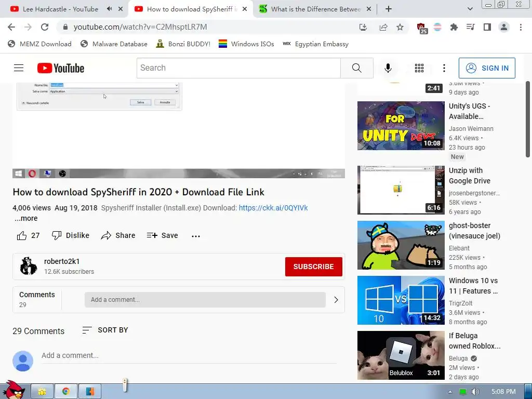Viewport: 532px width, 399px height.
Task: Click the Add a comment line under 29 Comments
Action: tap(189, 355)
